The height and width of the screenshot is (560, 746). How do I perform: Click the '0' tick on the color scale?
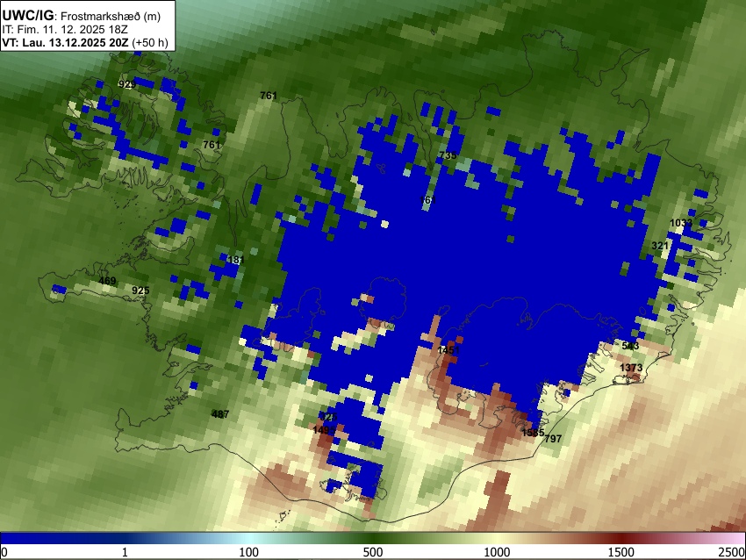pos(4,552)
